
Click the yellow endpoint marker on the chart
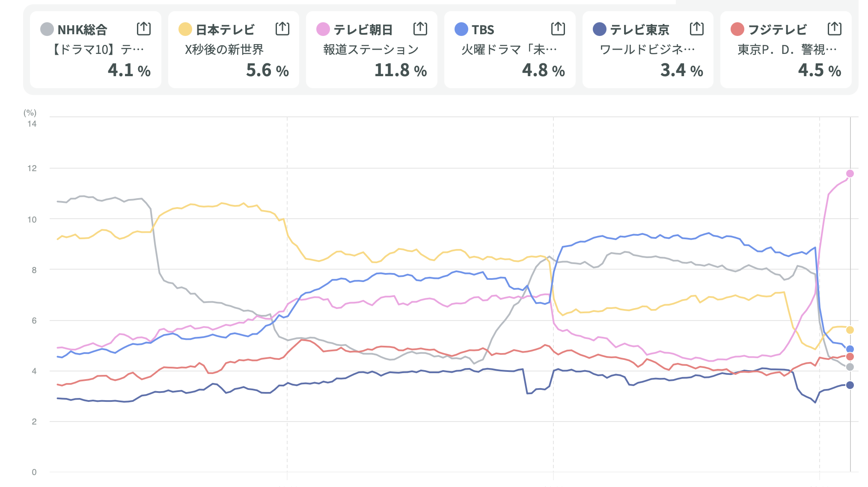click(850, 330)
